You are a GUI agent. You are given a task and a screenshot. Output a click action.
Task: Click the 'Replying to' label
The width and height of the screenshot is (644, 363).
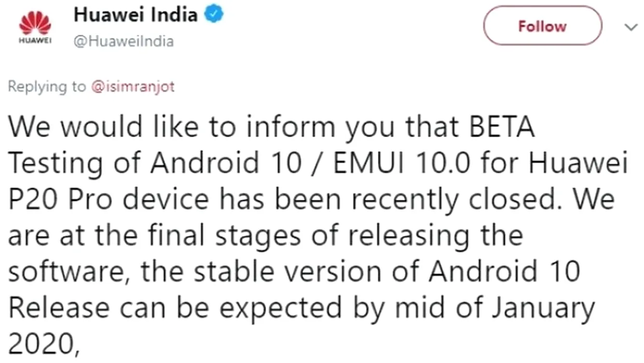pyautogui.click(x=47, y=87)
